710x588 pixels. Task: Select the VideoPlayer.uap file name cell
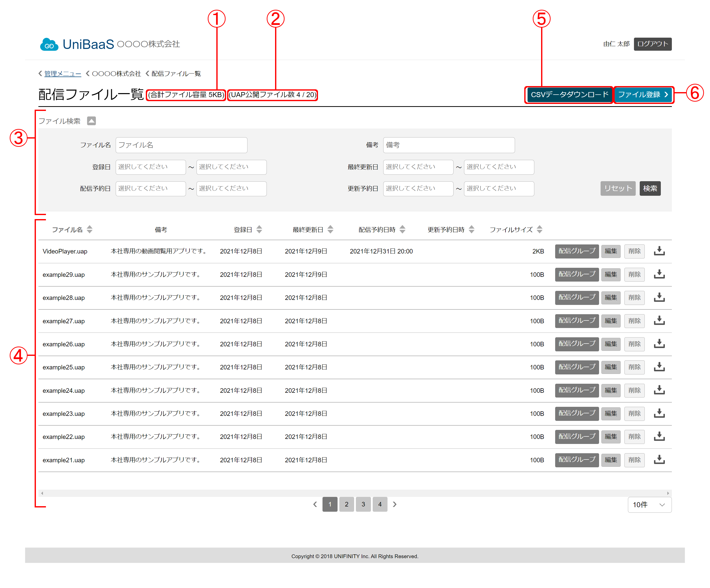[65, 251]
